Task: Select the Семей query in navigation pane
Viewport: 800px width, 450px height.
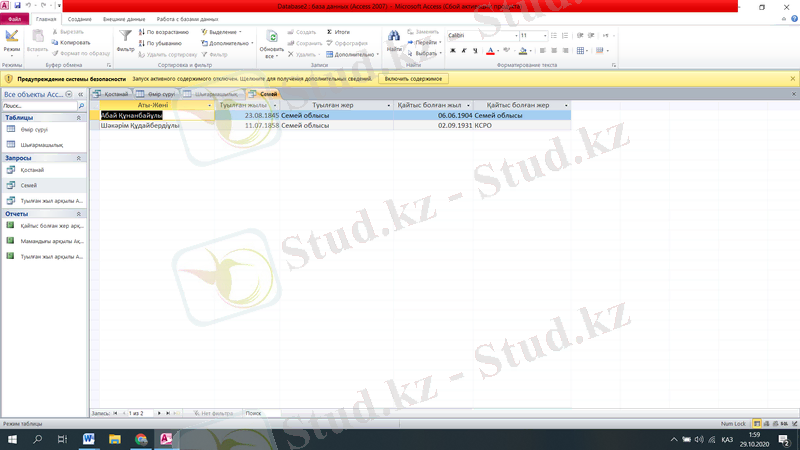Action: tap(44, 185)
